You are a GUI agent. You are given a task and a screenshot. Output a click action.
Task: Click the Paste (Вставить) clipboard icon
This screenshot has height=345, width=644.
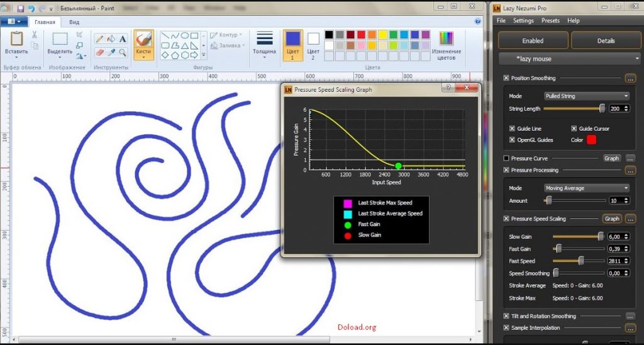coord(16,38)
